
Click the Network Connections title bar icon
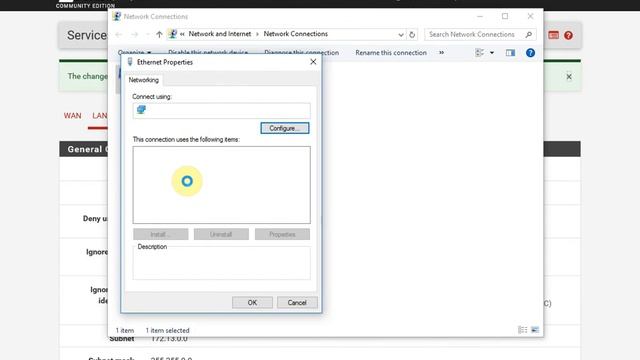(x=117, y=16)
